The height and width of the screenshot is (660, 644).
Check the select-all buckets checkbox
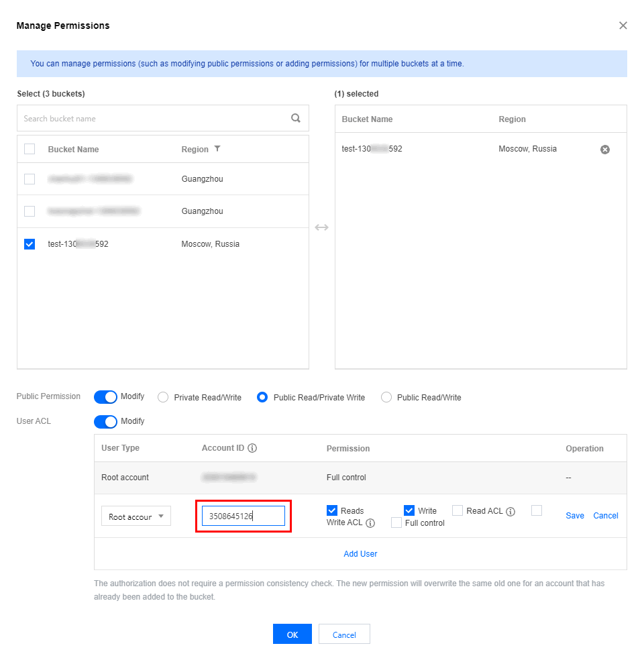(30, 149)
